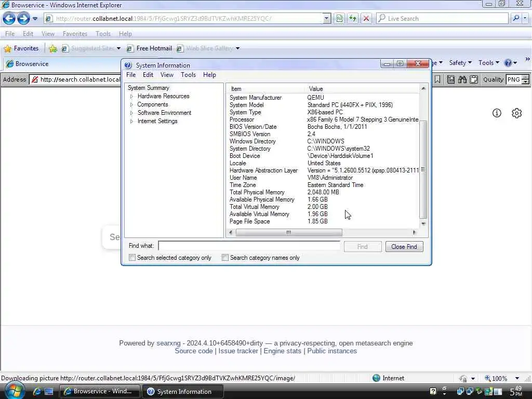The width and height of the screenshot is (532, 399).
Task: Select the Processor row
Action: tap(323, 119)
